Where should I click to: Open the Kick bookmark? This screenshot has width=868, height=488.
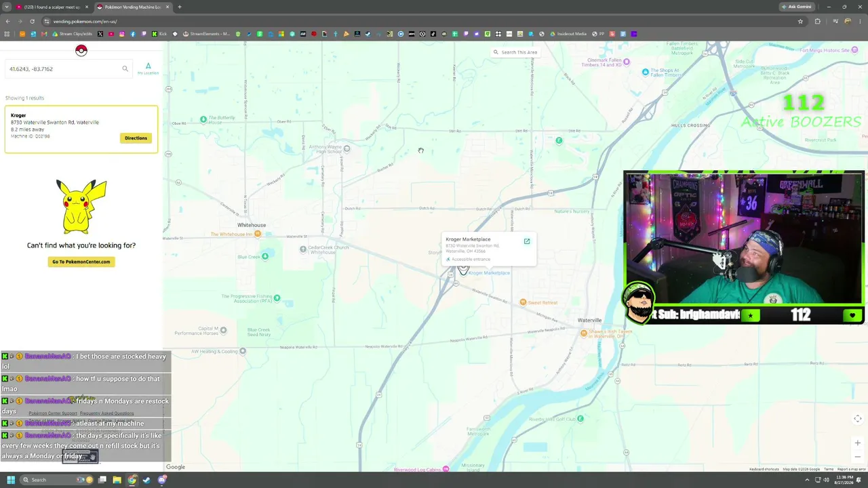tap(159, 34)
